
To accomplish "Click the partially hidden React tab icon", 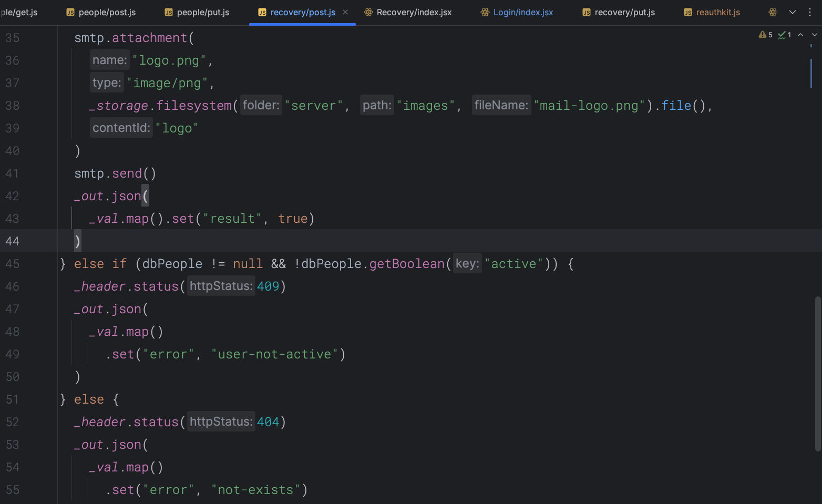I will (x=772, y=12).
